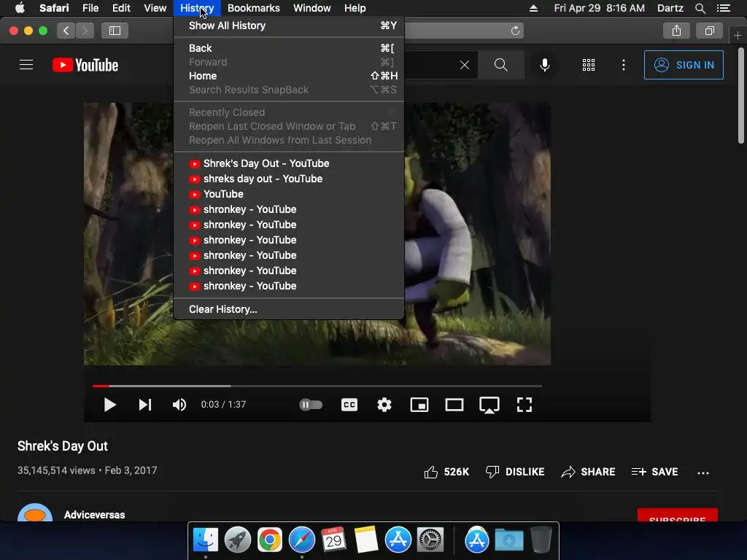
Task: Click the eject icon in menu bar
Action: click(x=533, y=8)
